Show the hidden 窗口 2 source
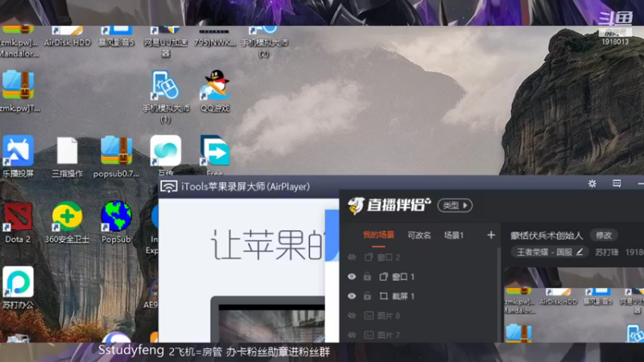Screen dimensions: 644x362 tap(352, 257)
